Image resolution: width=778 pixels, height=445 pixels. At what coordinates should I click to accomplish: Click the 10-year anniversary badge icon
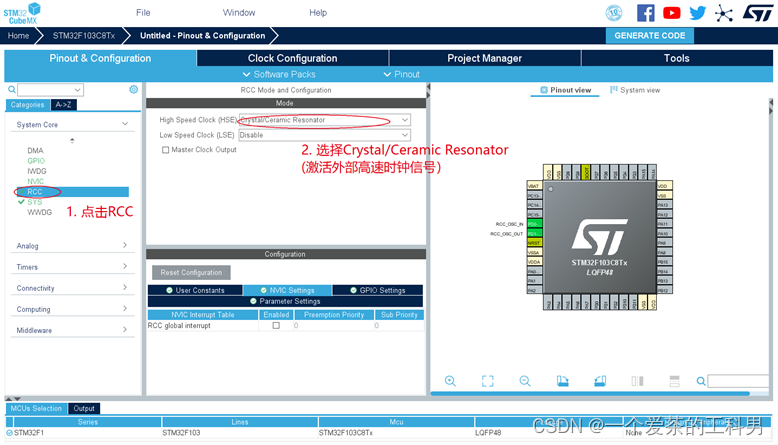coord(614,13)
